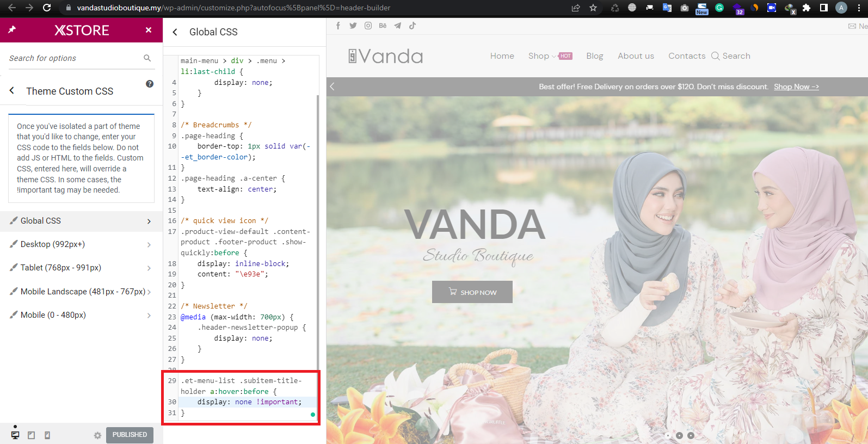
Task: Open Telegram icon in site top bar
Action: tap(398, 26)
